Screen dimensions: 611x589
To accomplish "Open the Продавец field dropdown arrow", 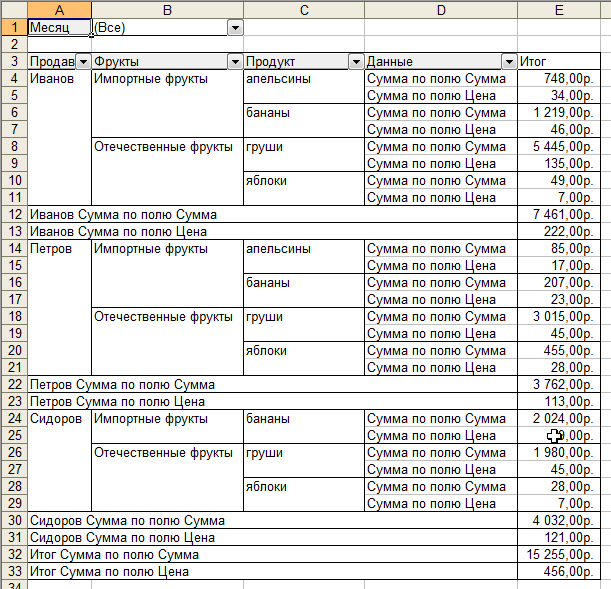I will pyautogui.click(x=83, y=62).
